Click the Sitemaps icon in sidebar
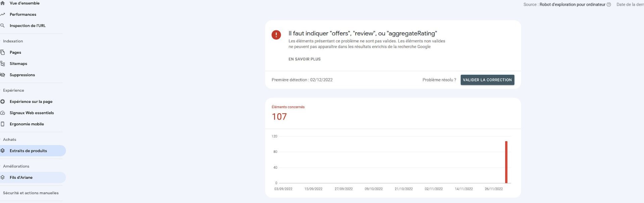Screen dimensions: 644x203 [3, 64]
